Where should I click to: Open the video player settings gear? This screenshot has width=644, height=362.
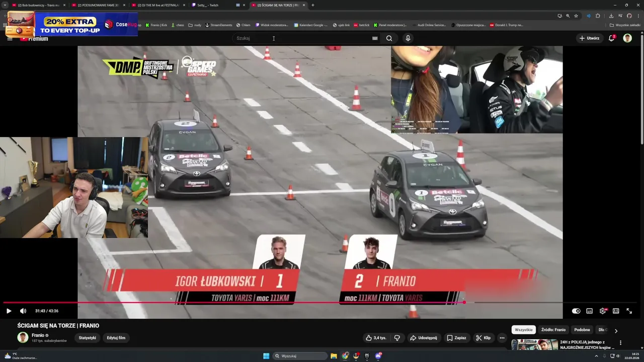click(x=603, y=311)
